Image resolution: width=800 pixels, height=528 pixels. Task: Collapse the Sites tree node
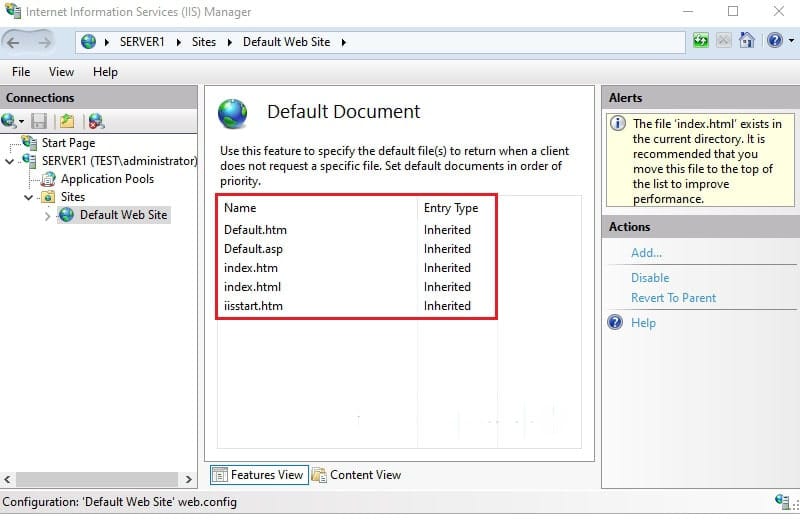pyautogui.click(x=29, y=197)
